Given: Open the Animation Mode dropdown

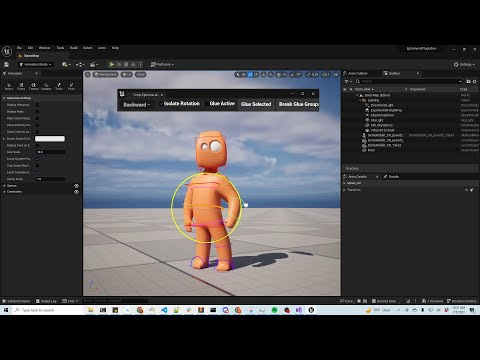Looking at the screenshot, I should pos(35,64).
